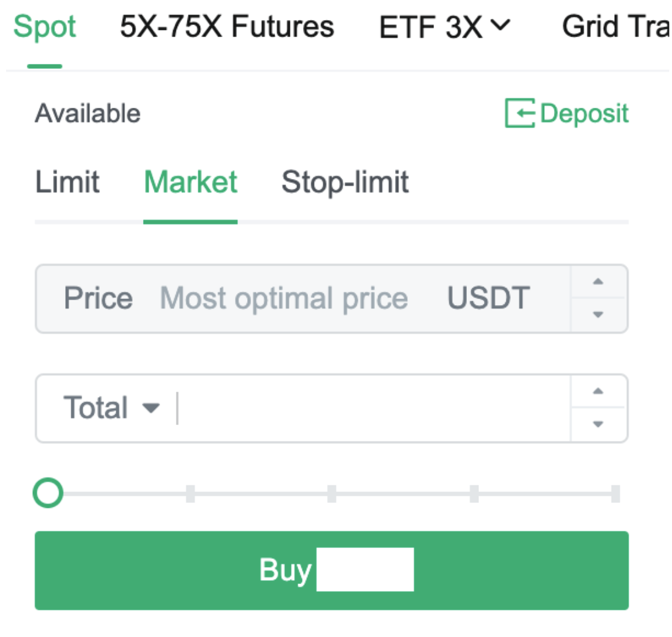Image resolution: width=672 pixels, height=637 pixels.
Task: Set amount slider to 75% mark
Action: (x=474, y=493)
